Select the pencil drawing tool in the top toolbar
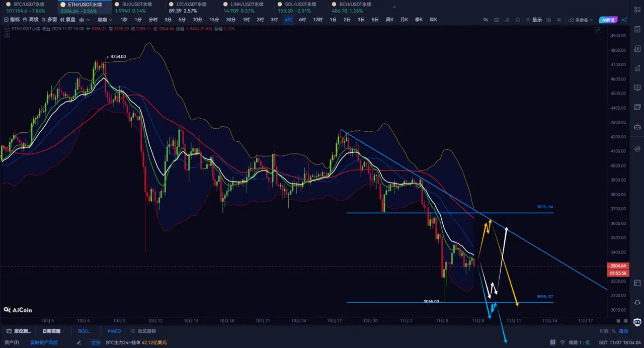Screen dimensions: 644x348 [x=507, y=20]
